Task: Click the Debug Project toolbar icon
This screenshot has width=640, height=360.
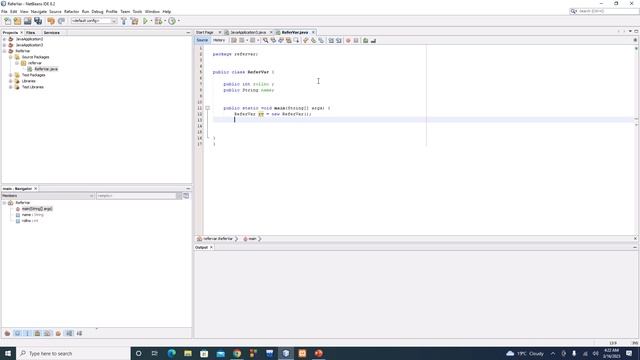Action: 158,21
